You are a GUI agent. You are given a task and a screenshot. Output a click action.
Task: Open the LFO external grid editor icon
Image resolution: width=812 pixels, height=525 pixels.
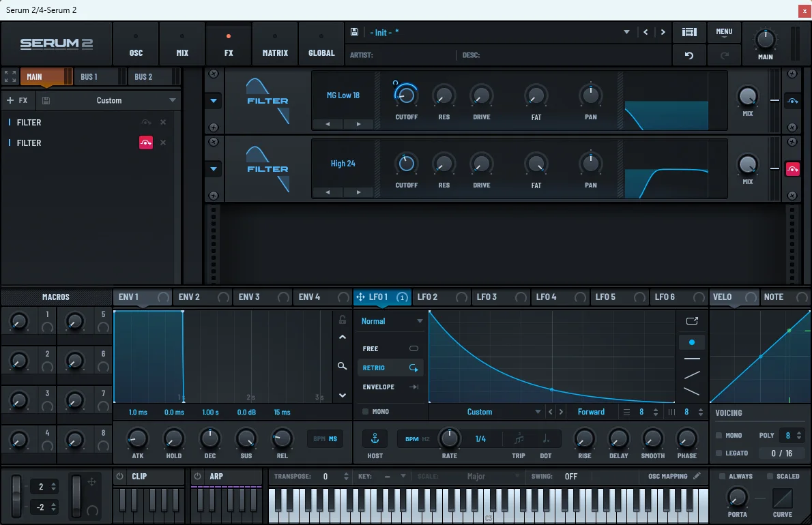tap(691, 320)
